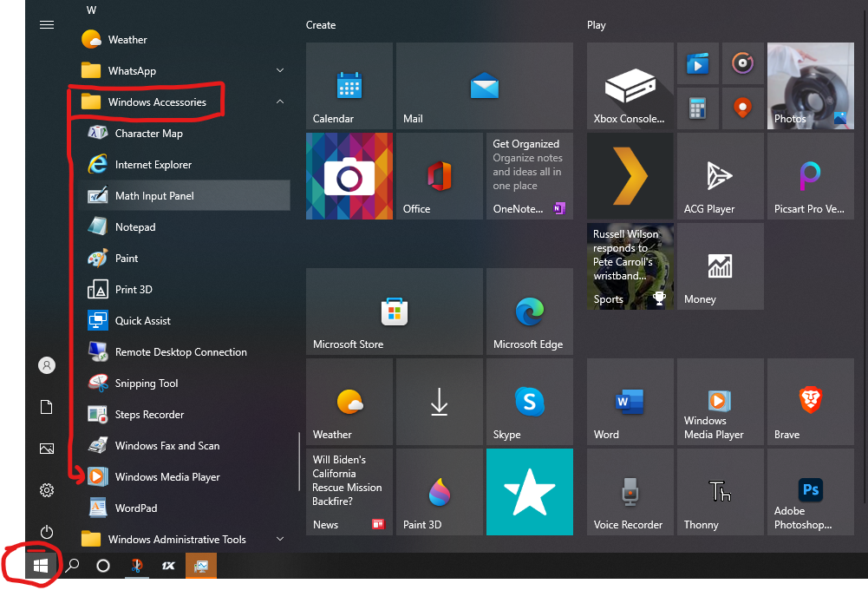Launch the Microsoft Edge tile

point(530,311)
